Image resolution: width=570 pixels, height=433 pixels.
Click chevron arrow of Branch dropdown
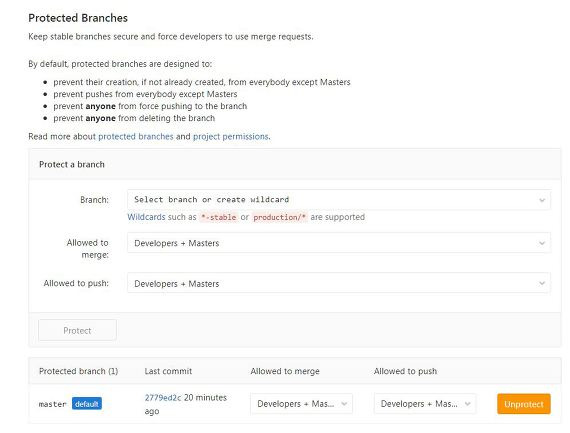542,200
